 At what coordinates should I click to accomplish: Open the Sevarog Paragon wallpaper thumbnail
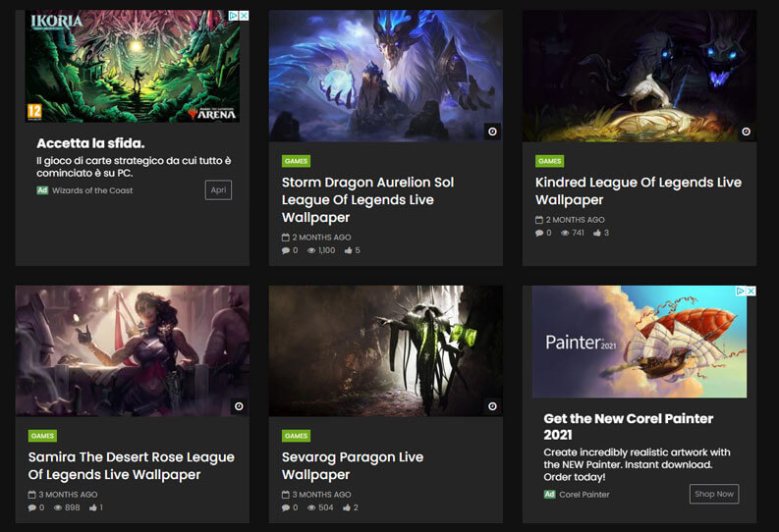coord(385,350)
